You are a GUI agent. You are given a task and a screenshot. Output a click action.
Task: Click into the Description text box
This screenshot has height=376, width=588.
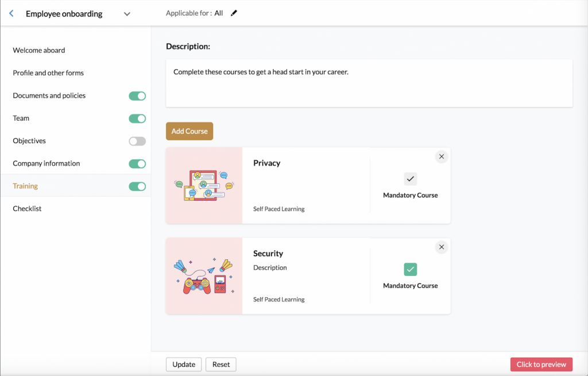(369, 83)
